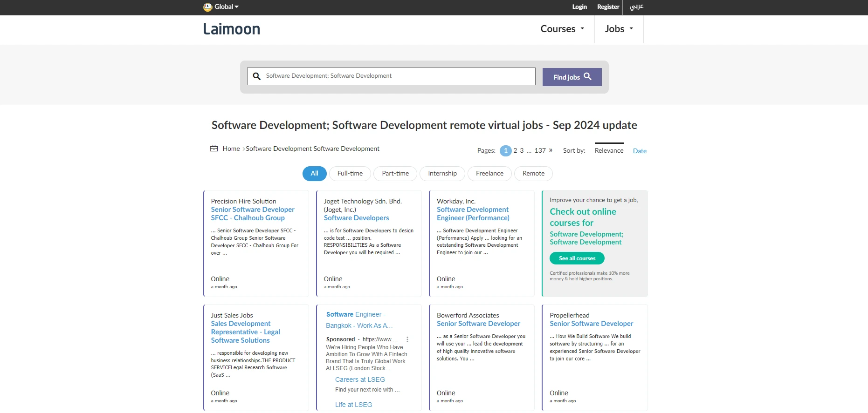Viewport: 868px width, 413px height.
Task: Click the search magnifier icon in search box
Action: (x=256, y=76)
